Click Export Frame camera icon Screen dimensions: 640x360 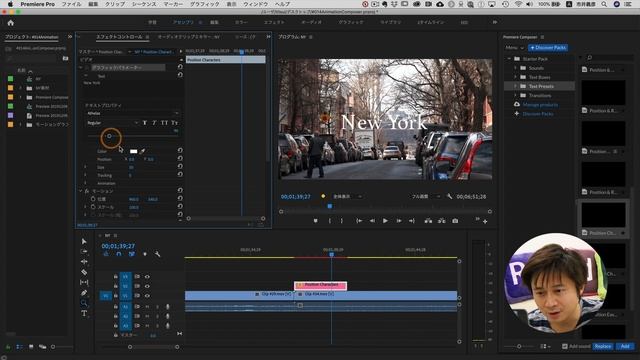pyautogui.click(x=455, y=221)
